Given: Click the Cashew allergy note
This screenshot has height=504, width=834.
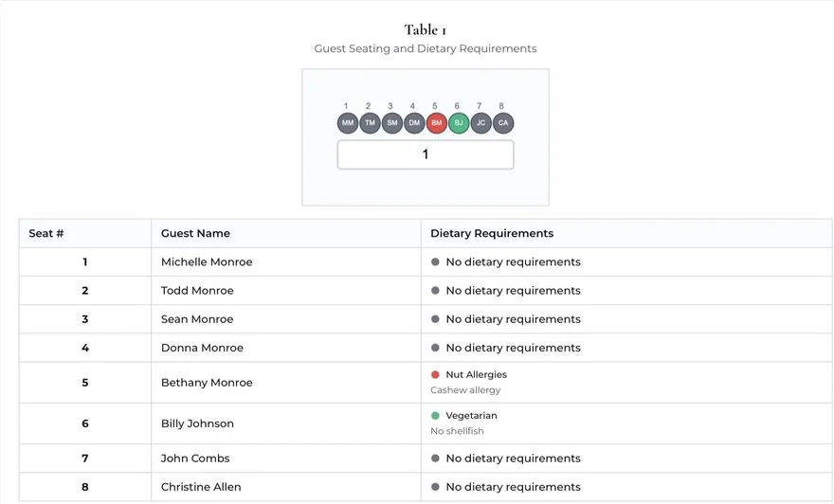Looking at the screenshot, I should tap(465, 390).
